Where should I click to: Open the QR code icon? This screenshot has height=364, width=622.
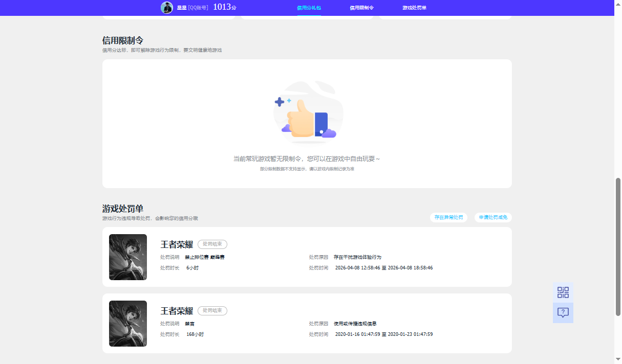563,292
